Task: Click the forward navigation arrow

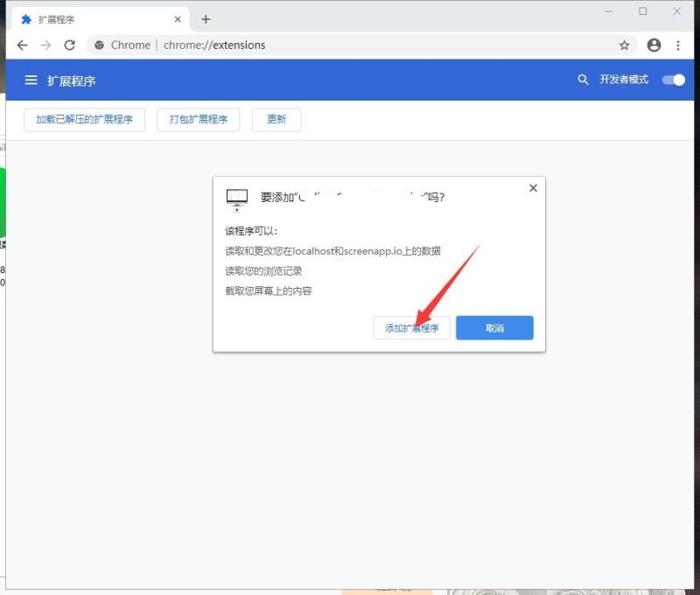Action: (45, 45)
